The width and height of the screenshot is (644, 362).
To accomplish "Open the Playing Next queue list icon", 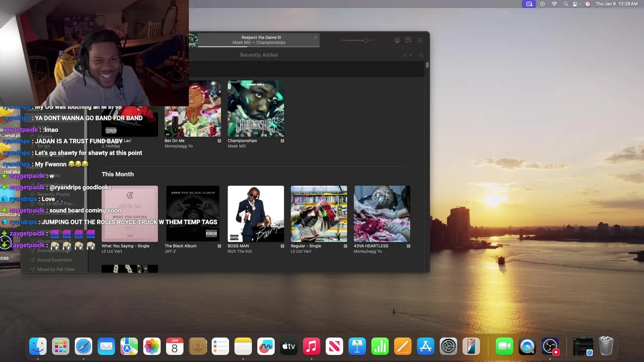I will click(x=420, y=40).
